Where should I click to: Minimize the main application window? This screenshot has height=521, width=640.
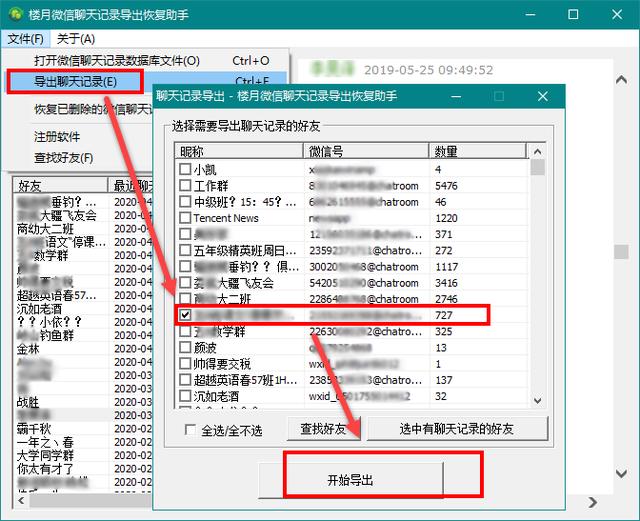coord(527,15)
